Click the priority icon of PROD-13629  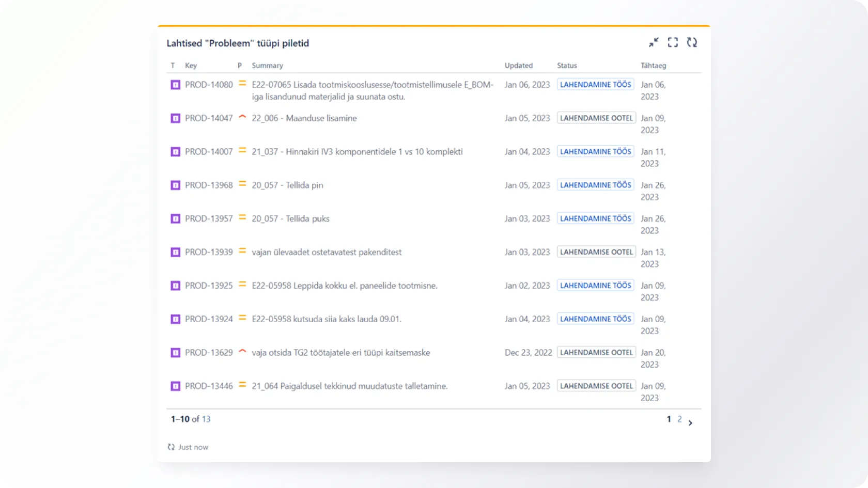(x=242, y=352)
